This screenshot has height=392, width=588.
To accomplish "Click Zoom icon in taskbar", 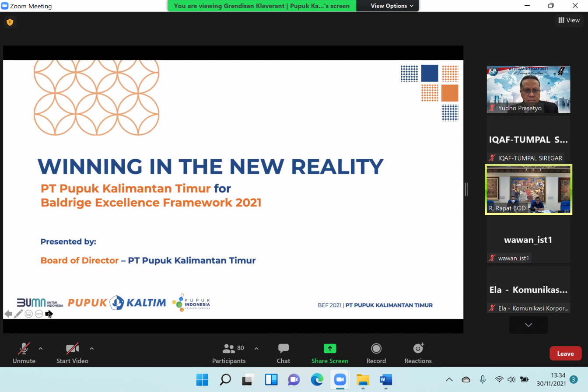I will pyautogui.click(x=340, y=380).
